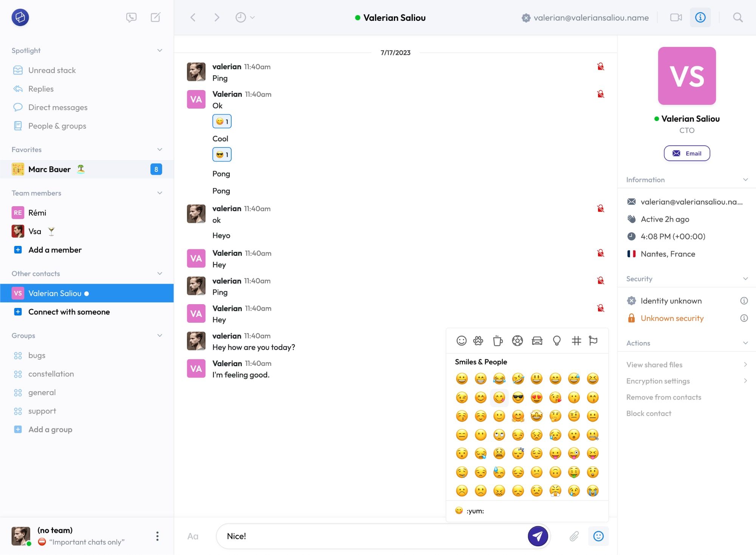Collapse the Favorites section
Viewport: 756px width, 555px height.
[x=159, y=149]
